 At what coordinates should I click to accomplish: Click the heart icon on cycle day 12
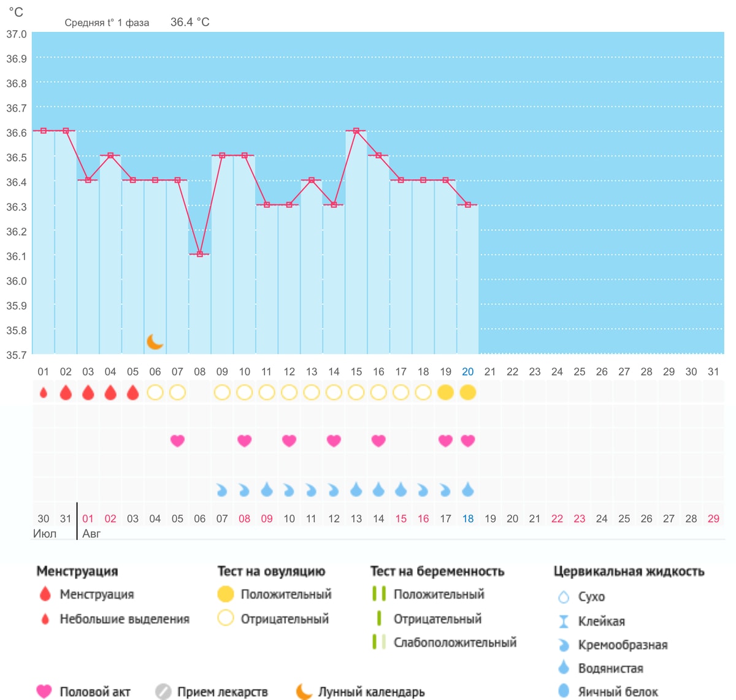pos(289,440)
